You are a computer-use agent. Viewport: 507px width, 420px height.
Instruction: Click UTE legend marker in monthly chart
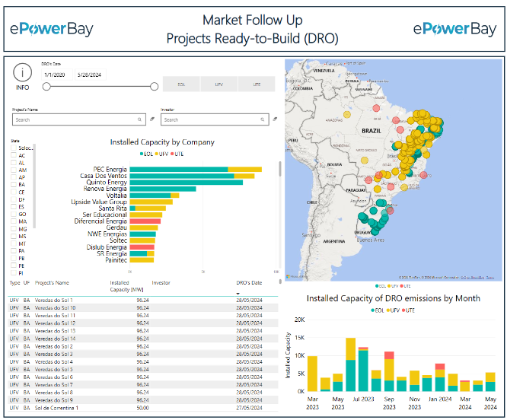click(403, 310)
